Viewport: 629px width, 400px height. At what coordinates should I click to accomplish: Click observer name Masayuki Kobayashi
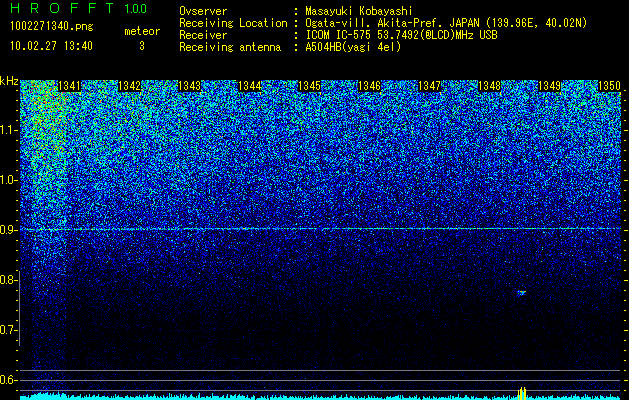click(359, 11)
